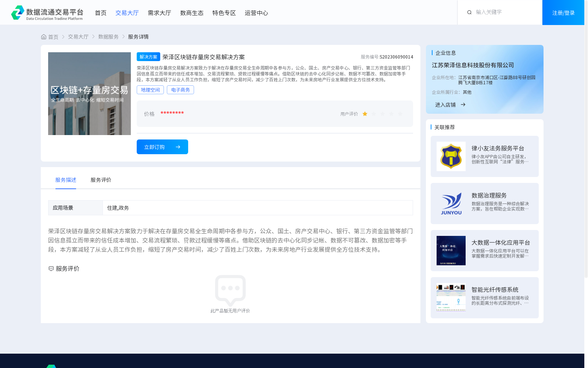The height and width of the screenshot is (368, 588).
Task: Click the 地理空间 tag
Action: tap(150, 90)
